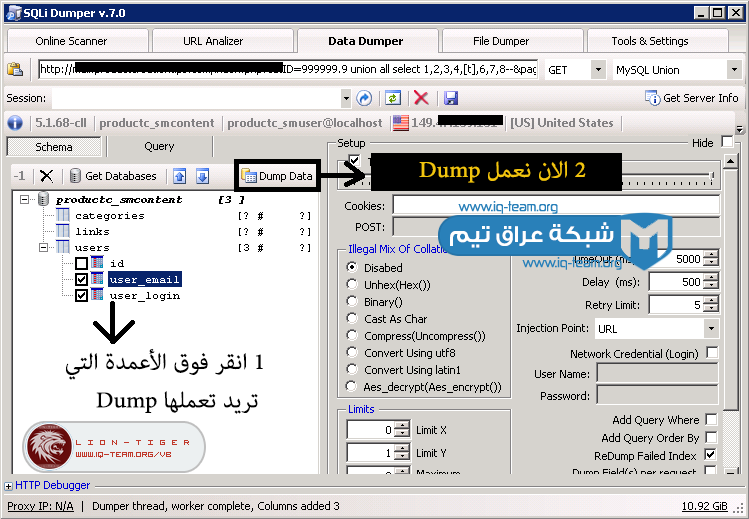This screenshot has width=749, height=519.
Task: Expand the HTTP Debugger section
Action: pyautogui.click(x=9, y=486)
